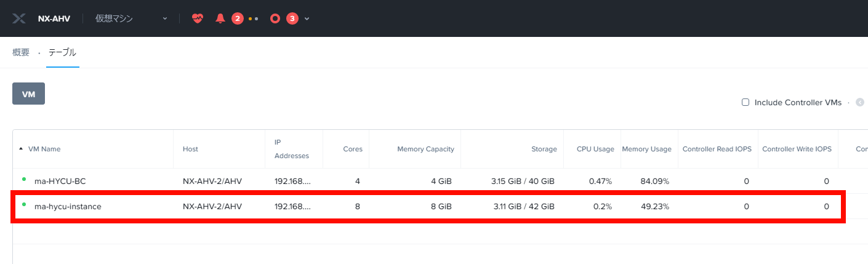Sort by Controller Write IOPS header

797,149
